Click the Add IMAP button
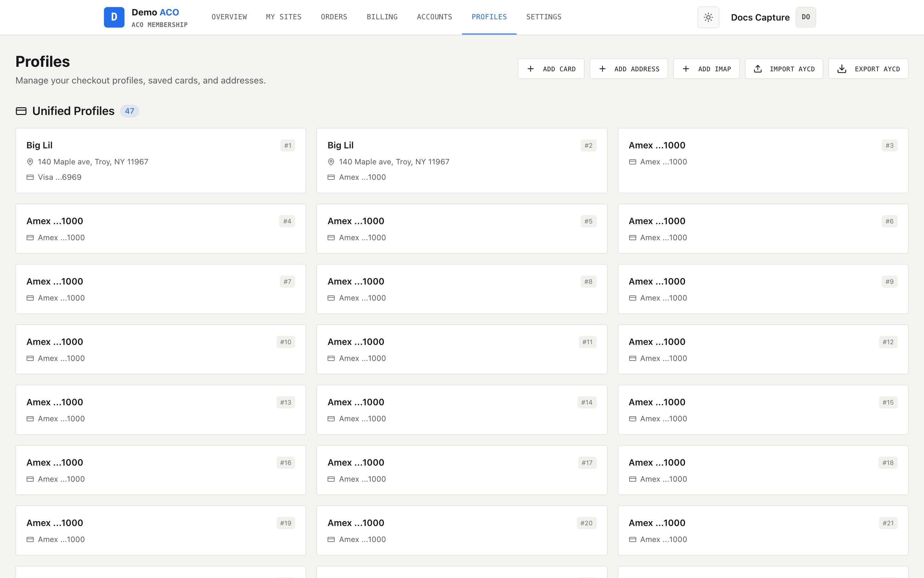Screen dimensions: 924x578 click(x=706, y=69)
